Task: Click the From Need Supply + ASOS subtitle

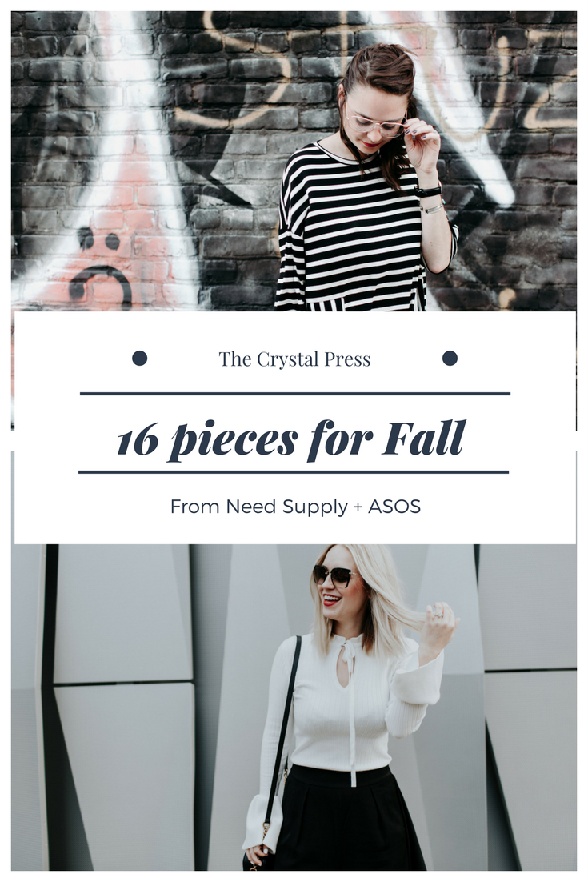Action: click(x=295, y=507)
